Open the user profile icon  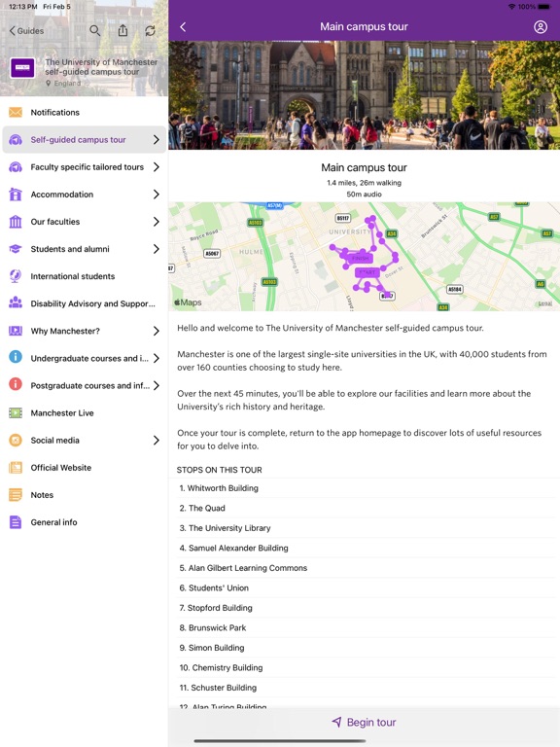[541, 26]
